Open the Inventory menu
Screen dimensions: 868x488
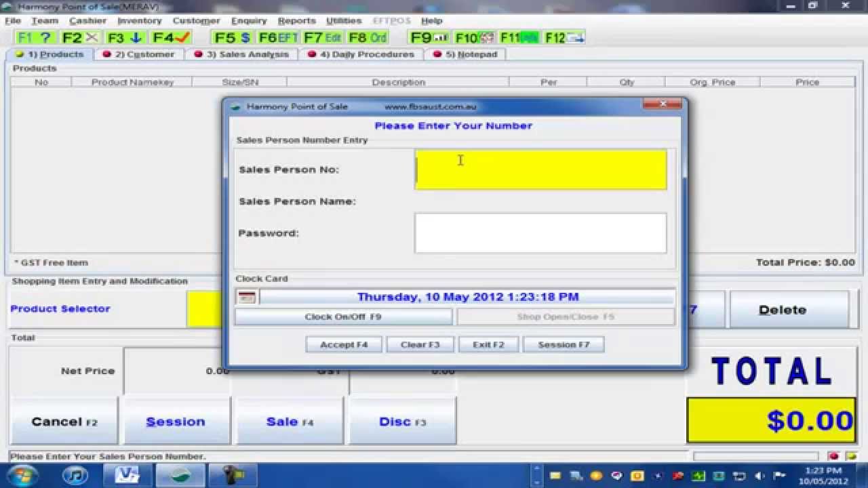[139, 20]
